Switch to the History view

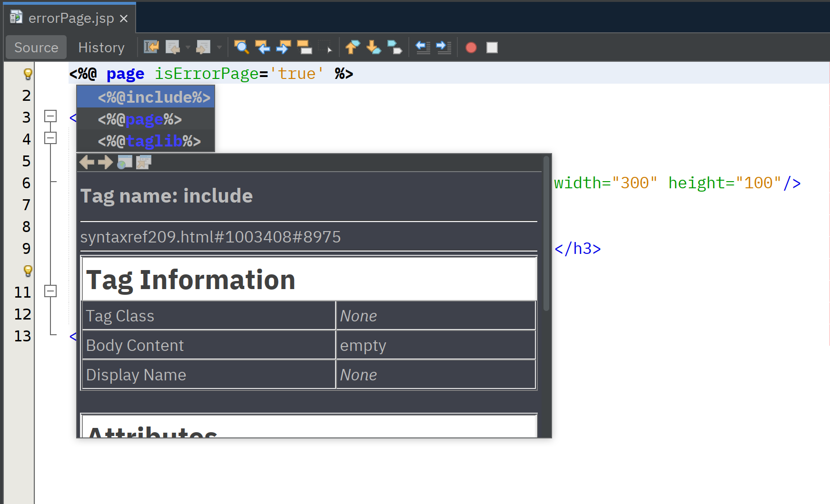[101, 47]
